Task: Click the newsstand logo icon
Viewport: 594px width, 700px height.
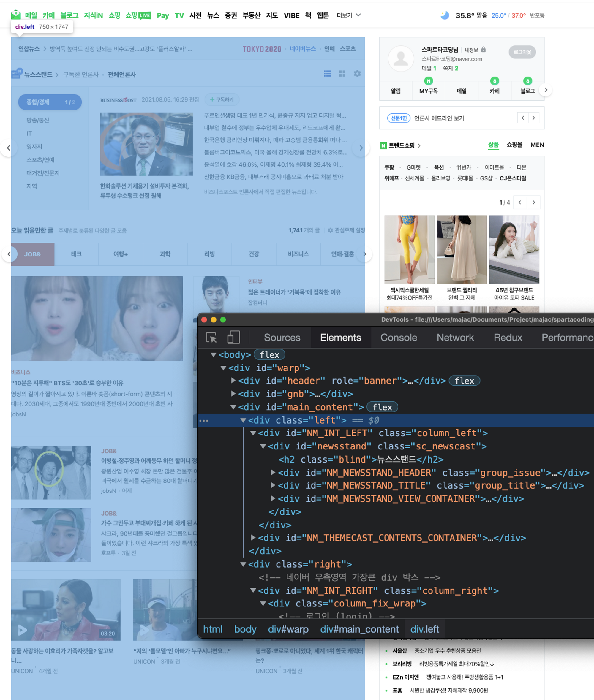Action: pos(17,73)
